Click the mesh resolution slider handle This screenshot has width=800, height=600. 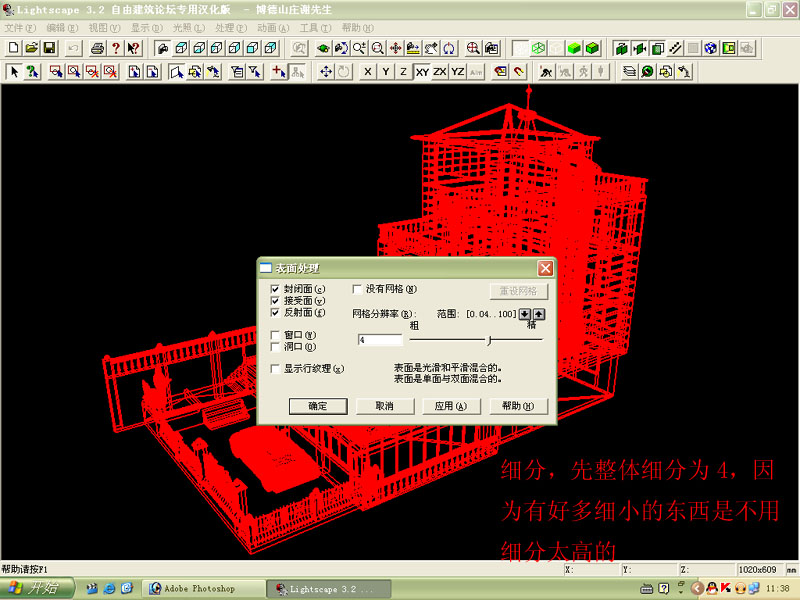(489, 340)
